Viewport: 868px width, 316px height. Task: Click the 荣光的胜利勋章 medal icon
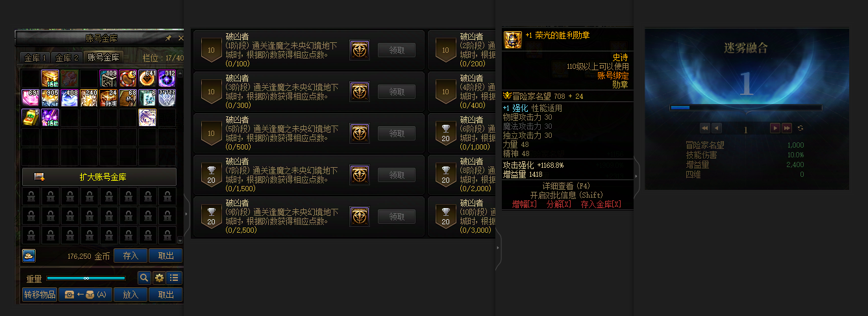[513, 40]
